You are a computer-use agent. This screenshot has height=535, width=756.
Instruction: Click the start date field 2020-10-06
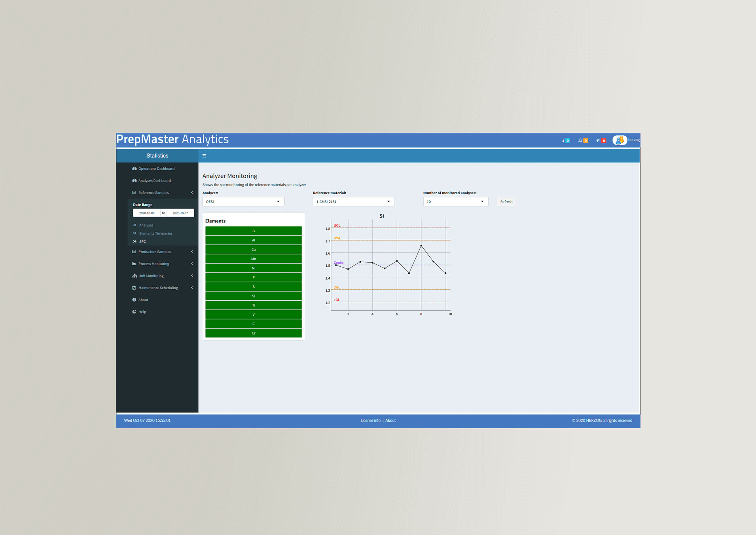tap(147, 213)
